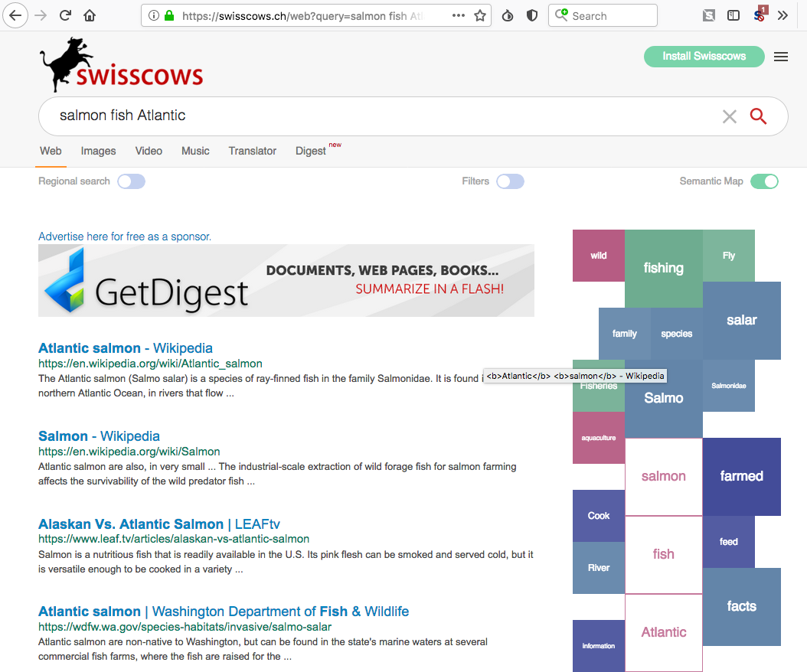Click the red magnifier search icon
The height and width of the screenshot is (672, 807).
click(x=758, y=116)
